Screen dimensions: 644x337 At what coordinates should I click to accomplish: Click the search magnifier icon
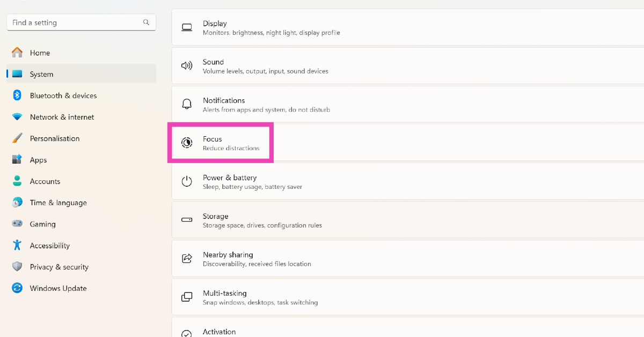point(146,23)
